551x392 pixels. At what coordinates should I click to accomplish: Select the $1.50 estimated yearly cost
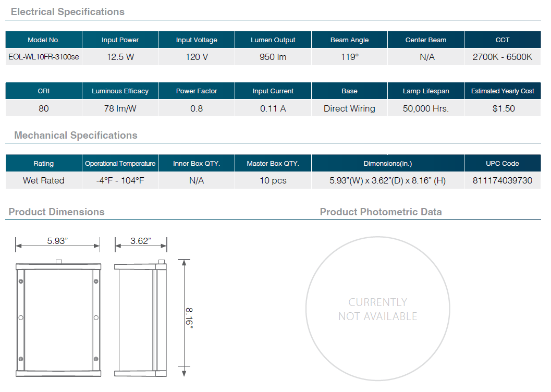pyautogui.click(x=503, y=108)
